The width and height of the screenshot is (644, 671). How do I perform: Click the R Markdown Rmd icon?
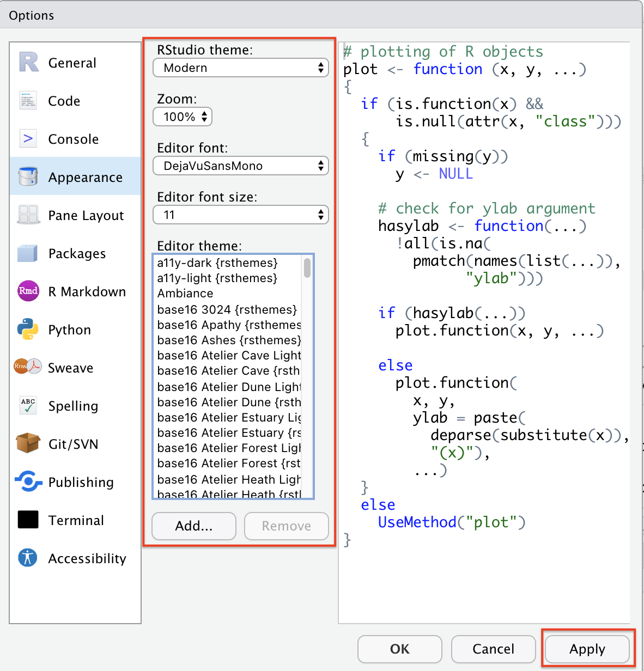28,291
